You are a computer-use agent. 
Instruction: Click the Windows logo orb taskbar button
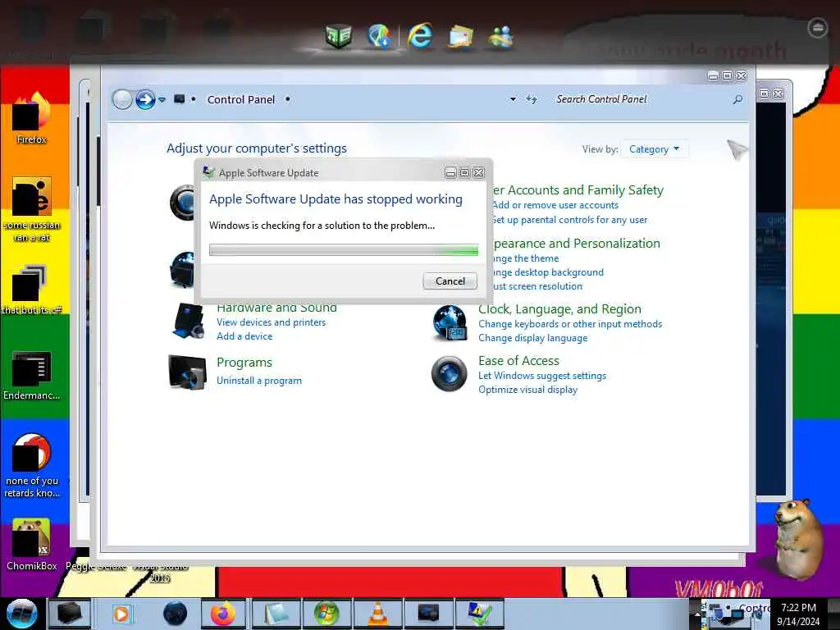[x=326, y=614]
